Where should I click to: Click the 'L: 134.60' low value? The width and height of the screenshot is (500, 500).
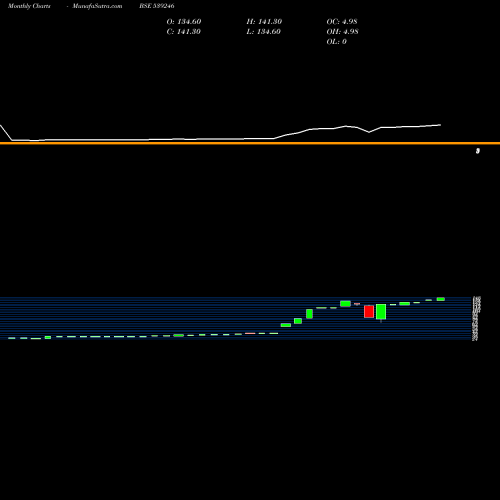pos(263,32)
